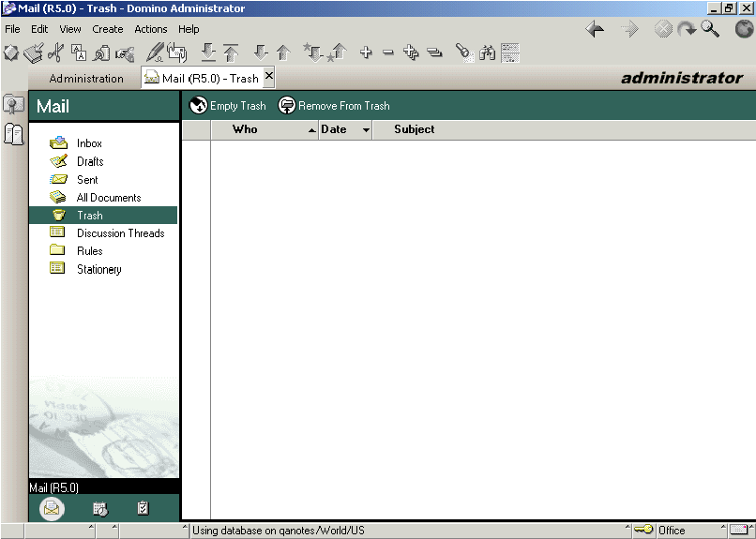
Task: Switch to the Administration tab
Action: tap(86, 79)
